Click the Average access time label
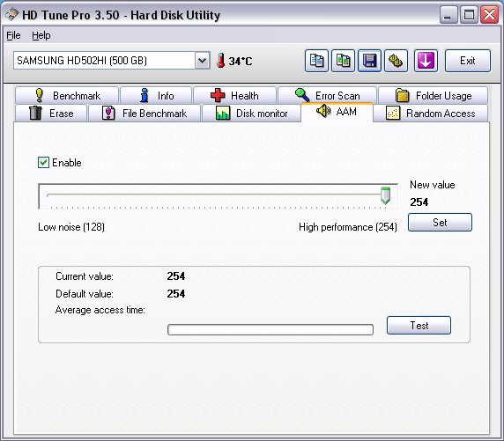The width and height of the screenshot is (504, 441). tap(100, 310)
